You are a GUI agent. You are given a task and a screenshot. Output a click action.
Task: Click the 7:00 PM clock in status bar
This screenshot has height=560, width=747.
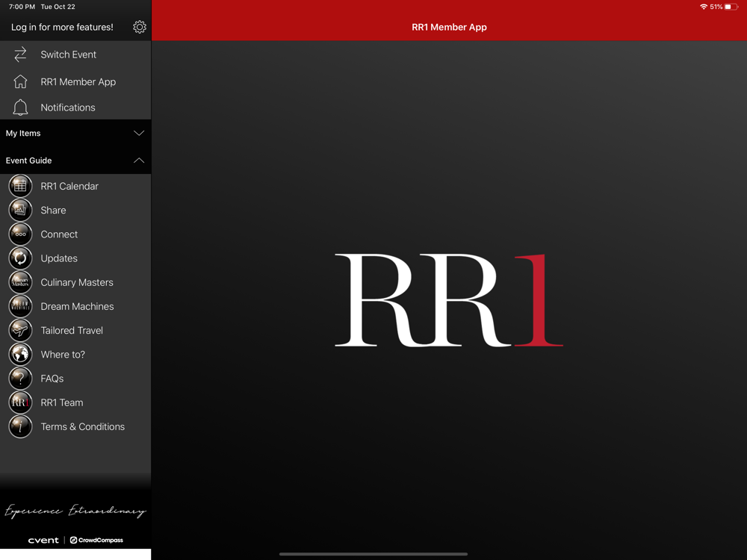coord(22,7)
